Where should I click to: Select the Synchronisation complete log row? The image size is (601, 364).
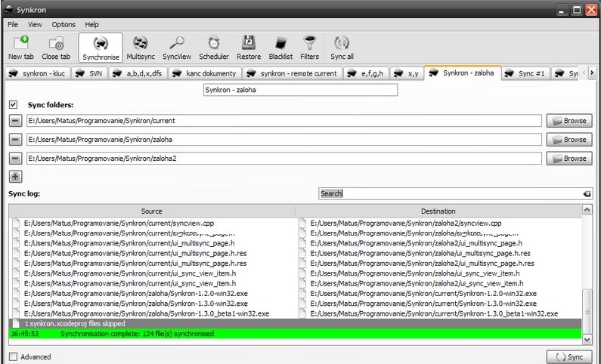tap(295, 334)
